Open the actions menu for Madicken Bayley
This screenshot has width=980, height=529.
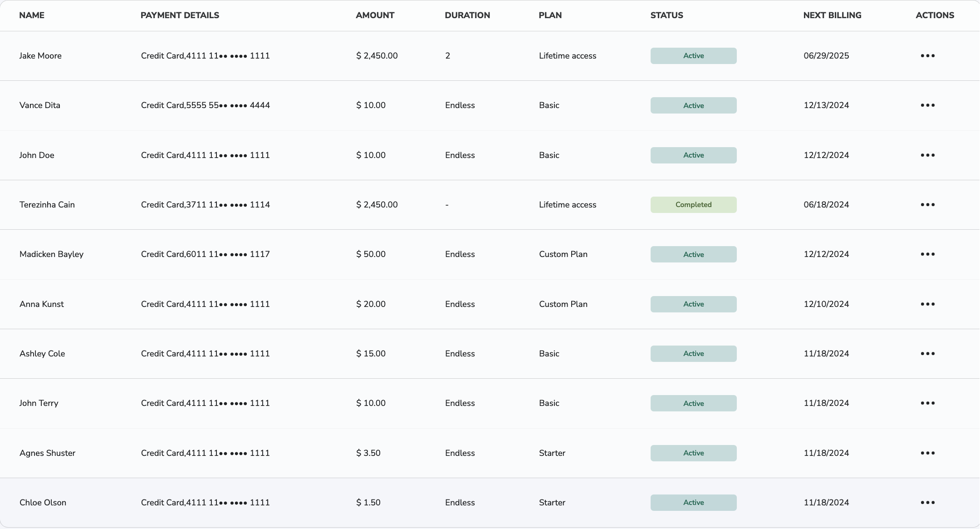[927, 254]
